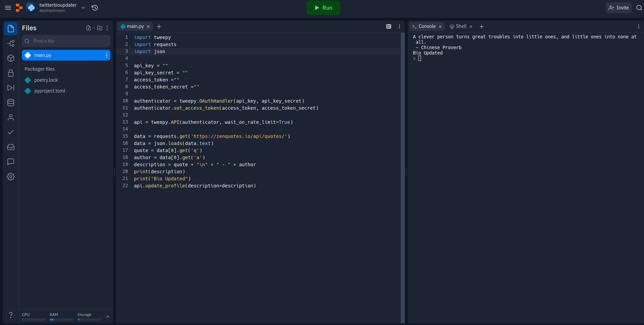The width and height of the screenshot is (644, 325).
Task: Click the CPU usage bar
Action: coord(34,320)
